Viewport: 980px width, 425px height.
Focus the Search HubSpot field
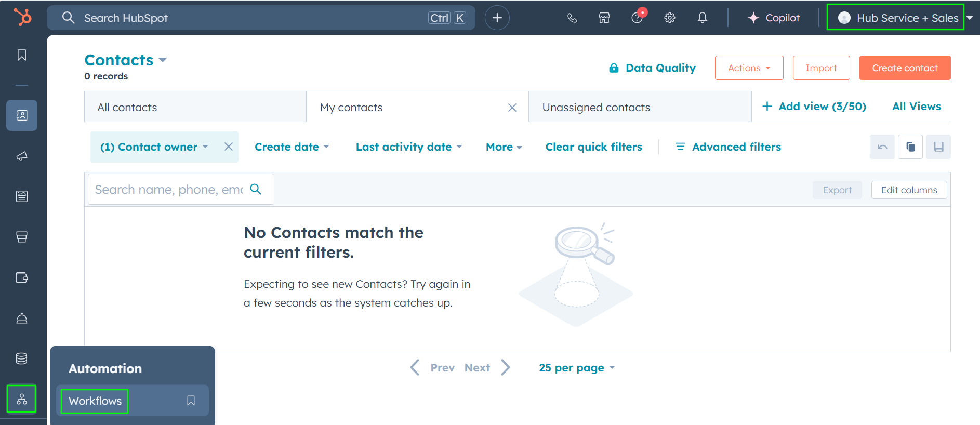261,18
